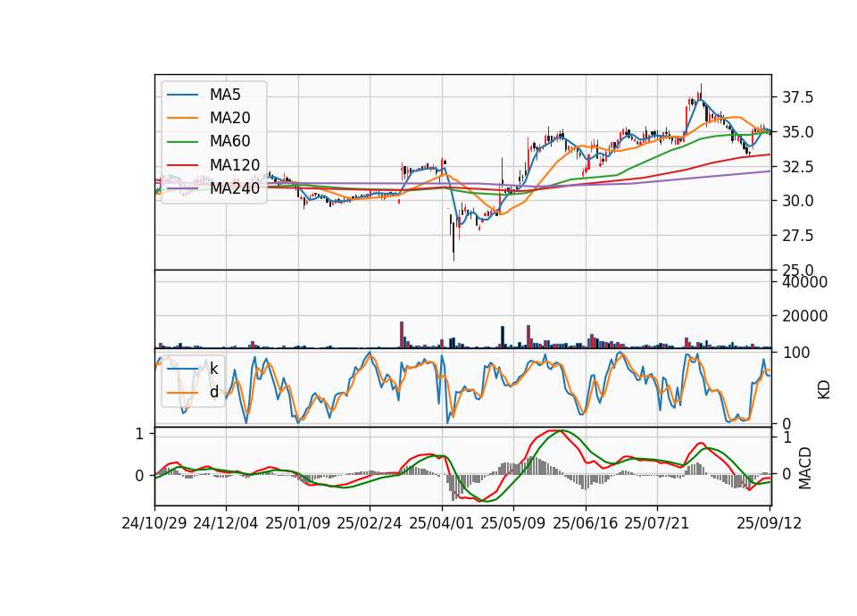This screenshot has width=857, height=616.
Task: Click the orange MA20 legend line
Action: (182, 118)
